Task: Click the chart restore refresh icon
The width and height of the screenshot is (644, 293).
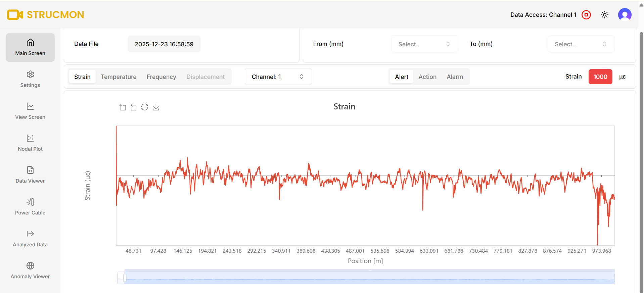Action: (145, 107)
